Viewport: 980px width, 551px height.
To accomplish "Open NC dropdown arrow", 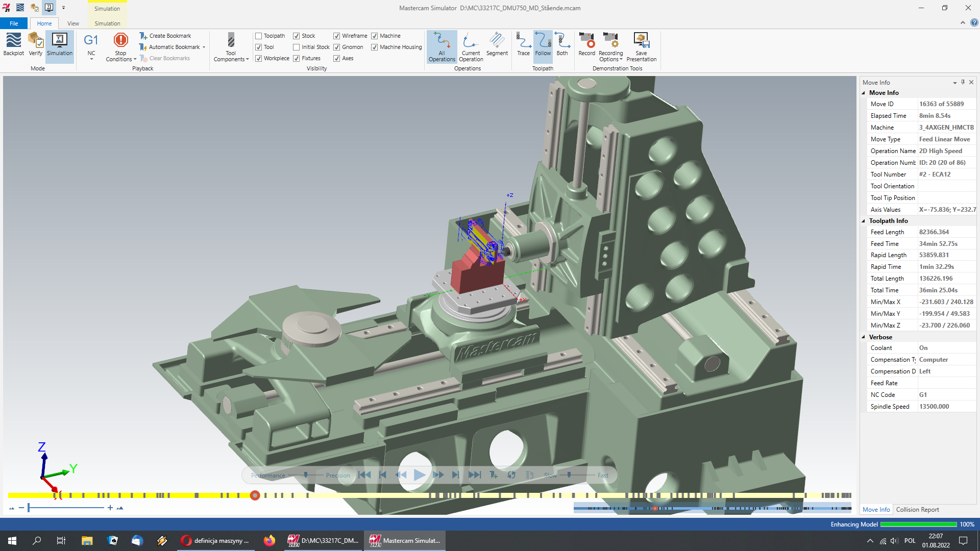I will (x=91, y=59).
